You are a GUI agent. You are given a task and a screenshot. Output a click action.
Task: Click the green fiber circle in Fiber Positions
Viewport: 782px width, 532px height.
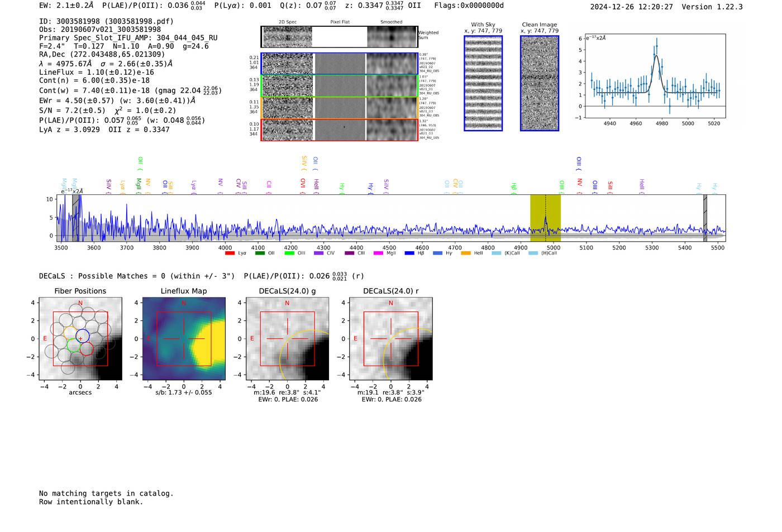(73, 344)
